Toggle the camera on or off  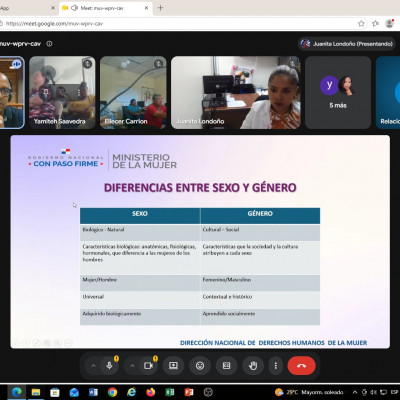tap(148, 366)
